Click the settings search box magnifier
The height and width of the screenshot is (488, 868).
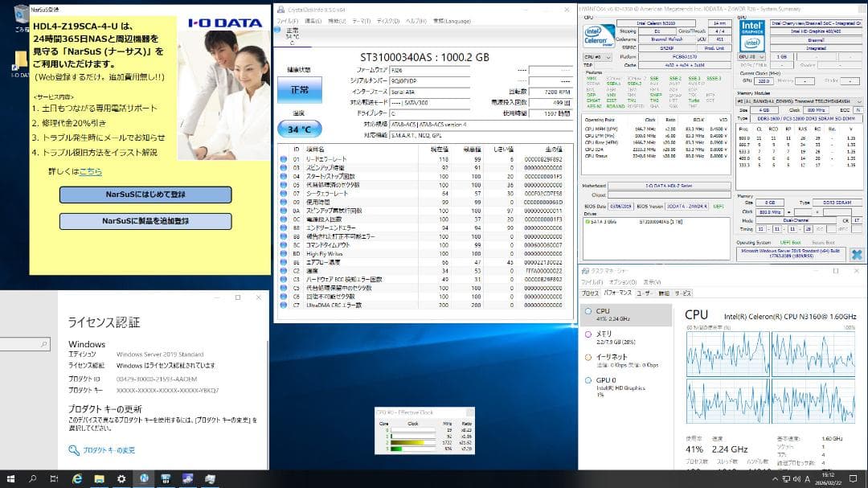click(43, 345)
